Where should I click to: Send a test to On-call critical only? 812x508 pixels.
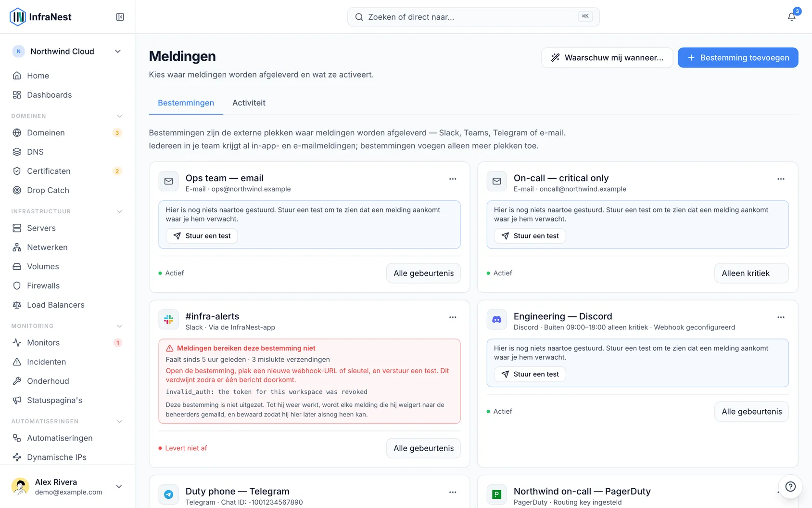[530, 236]
